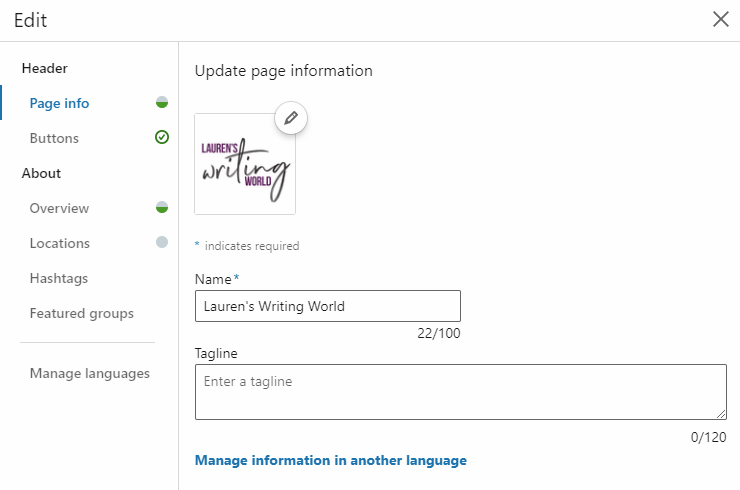Open the Hashtags section
The width and height of the screenshot is (740, 490).
pyautogui.click(x=59, y=278)
